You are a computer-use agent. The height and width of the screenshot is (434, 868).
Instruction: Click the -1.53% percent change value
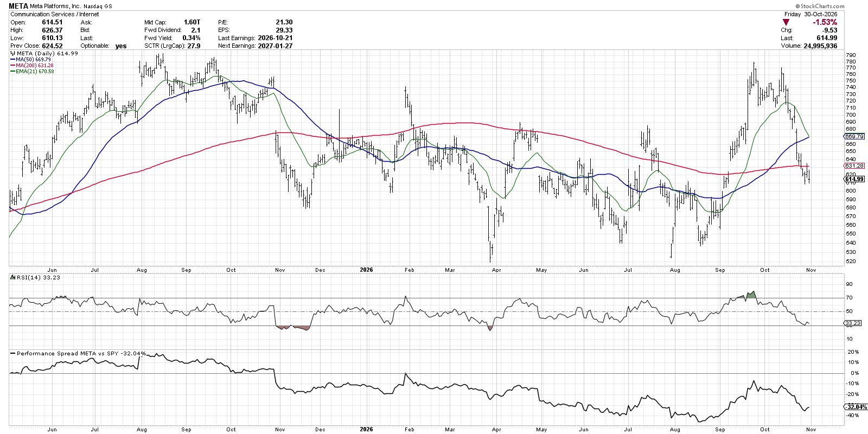click(825, 22)
